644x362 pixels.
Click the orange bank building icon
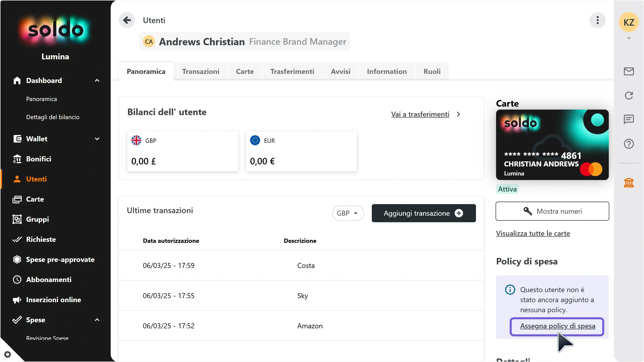pos(629,183)
